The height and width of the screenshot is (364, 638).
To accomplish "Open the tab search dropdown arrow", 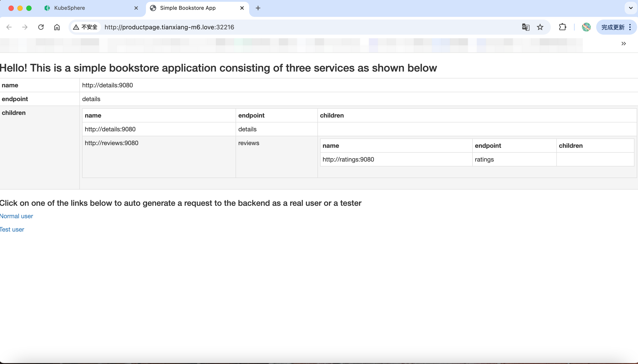I will [631, 8].
